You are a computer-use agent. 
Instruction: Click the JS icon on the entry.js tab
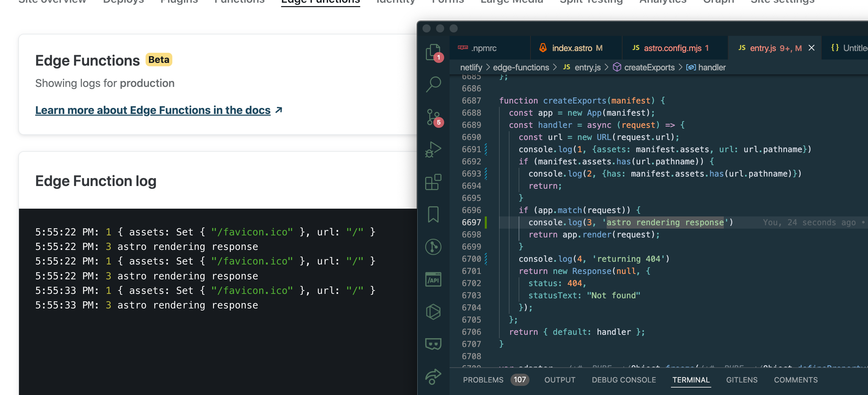[742, 48]
